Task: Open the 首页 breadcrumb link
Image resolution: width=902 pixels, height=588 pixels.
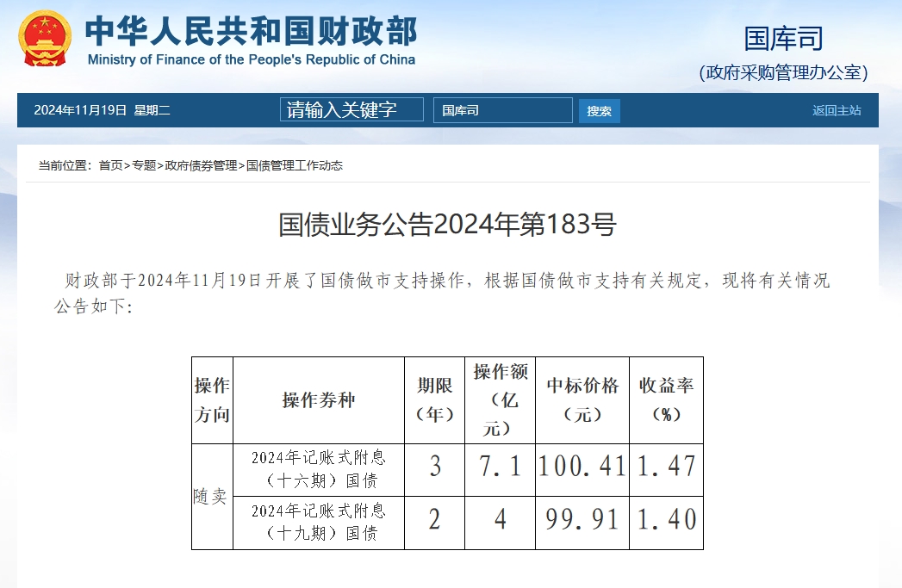Action: (110, 165)
